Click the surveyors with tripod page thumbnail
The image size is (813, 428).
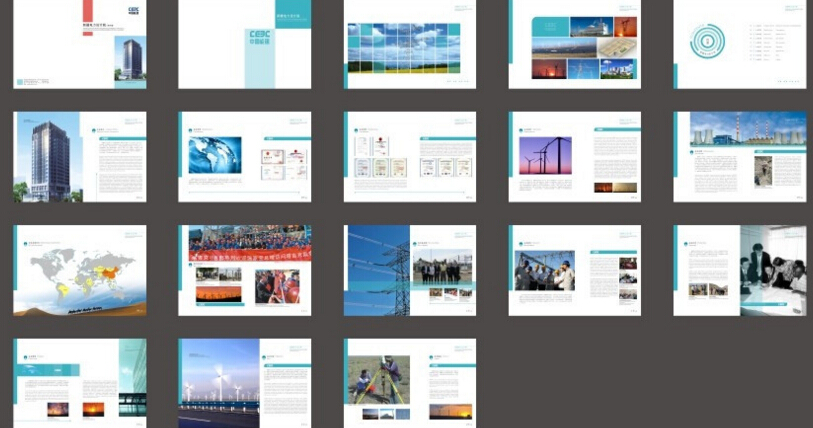point(410,384)
